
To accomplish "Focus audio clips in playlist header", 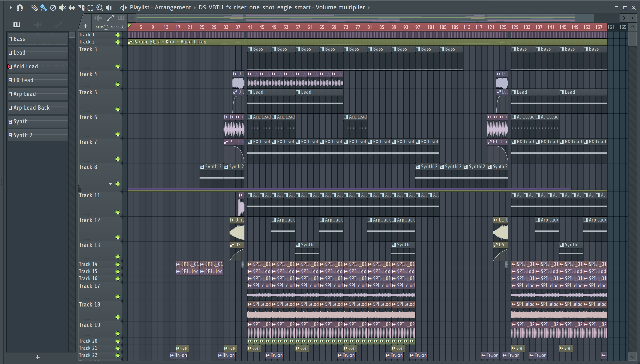I will click(98, 18).
